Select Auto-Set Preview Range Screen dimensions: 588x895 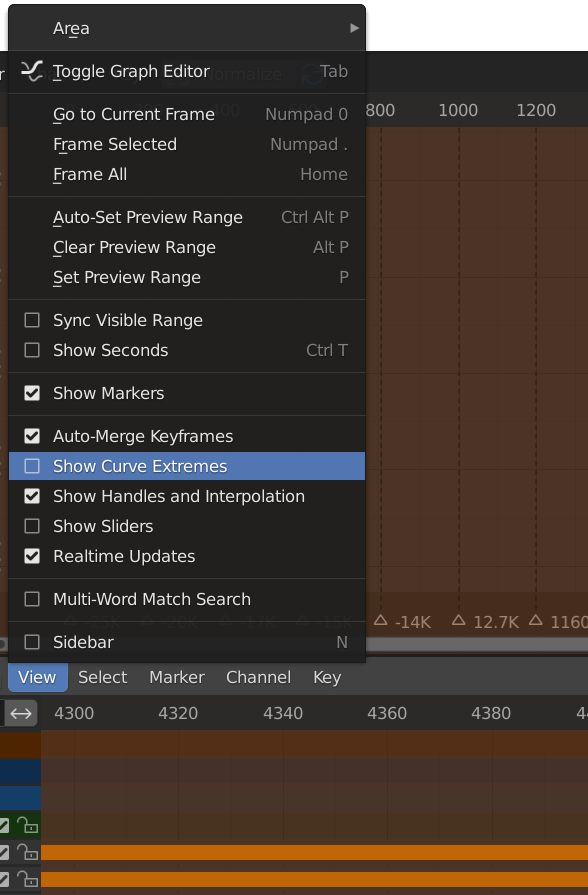187,217
